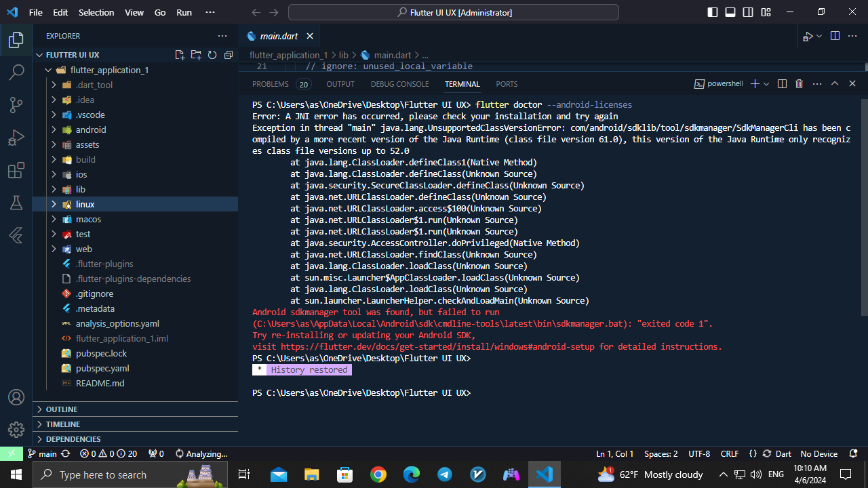Open Microsoft Edge from the taskbar

412,474
